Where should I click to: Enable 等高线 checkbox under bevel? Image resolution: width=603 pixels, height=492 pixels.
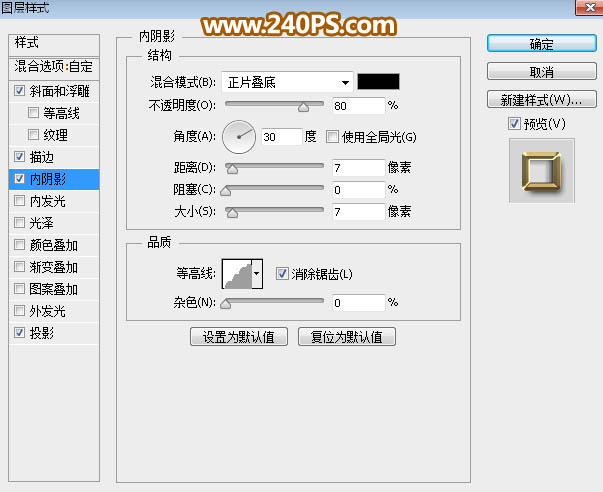[33, 113]
